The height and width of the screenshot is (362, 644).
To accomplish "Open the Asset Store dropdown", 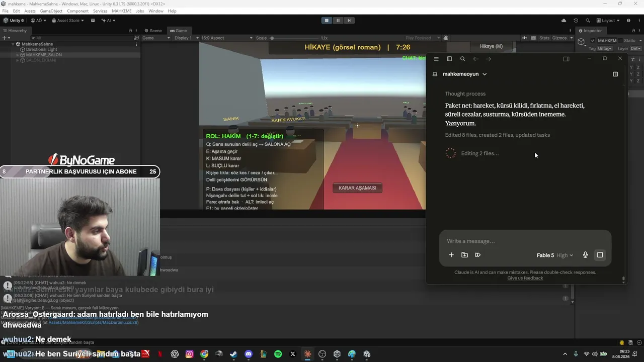I will tap(68, 21).
